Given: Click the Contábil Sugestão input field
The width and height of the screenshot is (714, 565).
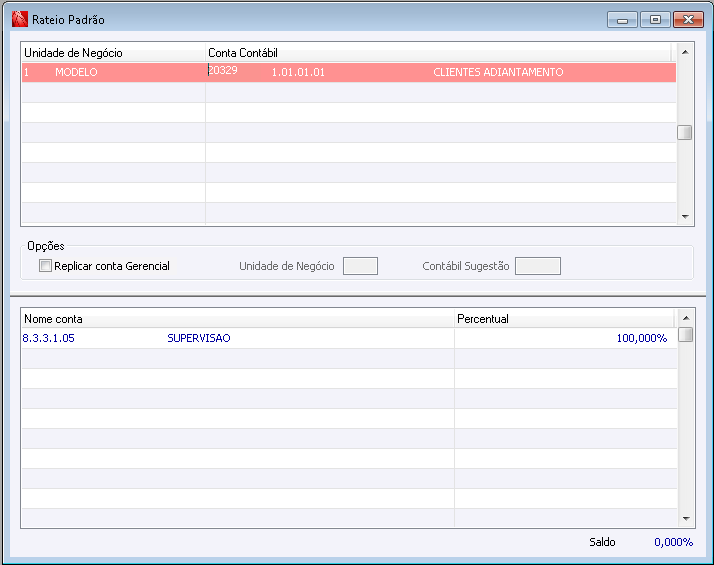Looking at the screenshot, I should (538, 266).
